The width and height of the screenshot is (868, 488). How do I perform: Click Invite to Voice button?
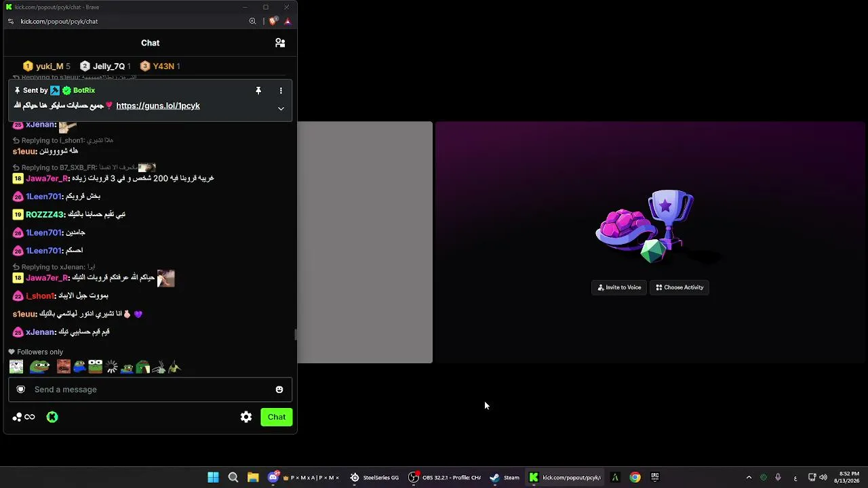pyautogui.click(x=619, y=287)
